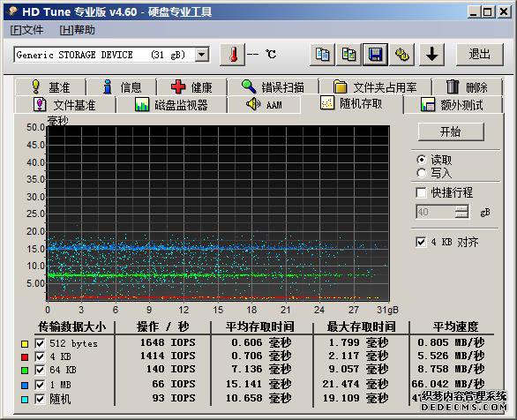Click the HD Tune title bar icon
This screenshot has height=420, width=517.
click(x=13, y=11)
